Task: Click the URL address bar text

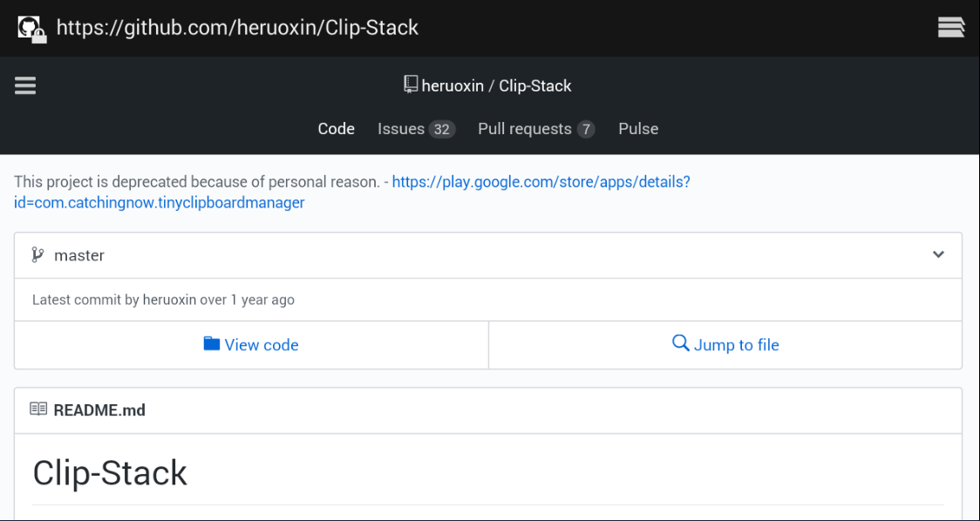Action: pos(237,28)
